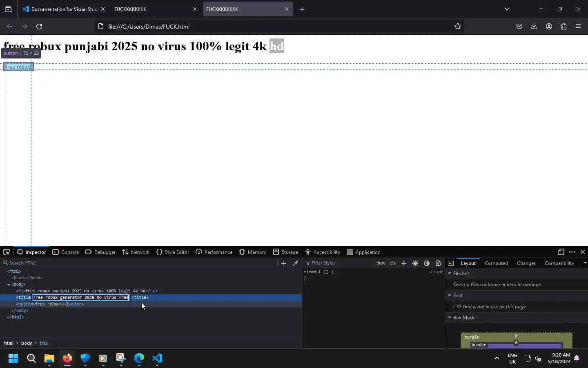Open Windows Start menu
The image size is (588, 368).
[13, 359]
